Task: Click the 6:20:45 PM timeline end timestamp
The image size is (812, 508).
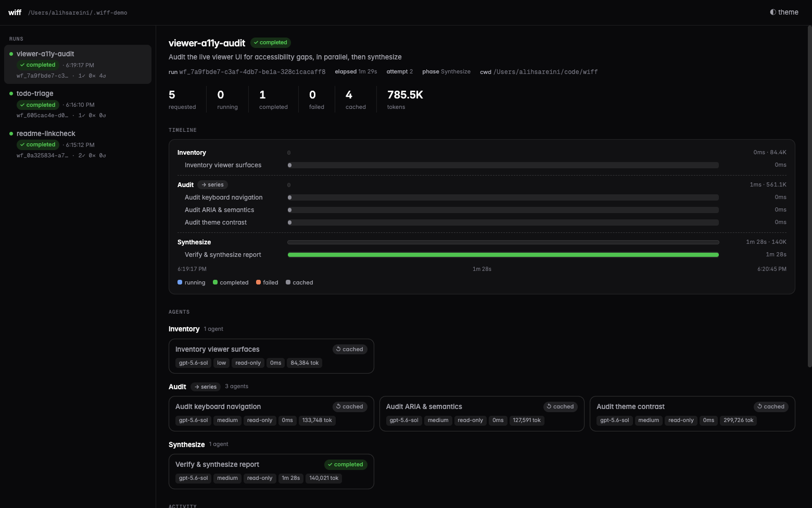Action: pyautogui.click(x=772, y=269)
